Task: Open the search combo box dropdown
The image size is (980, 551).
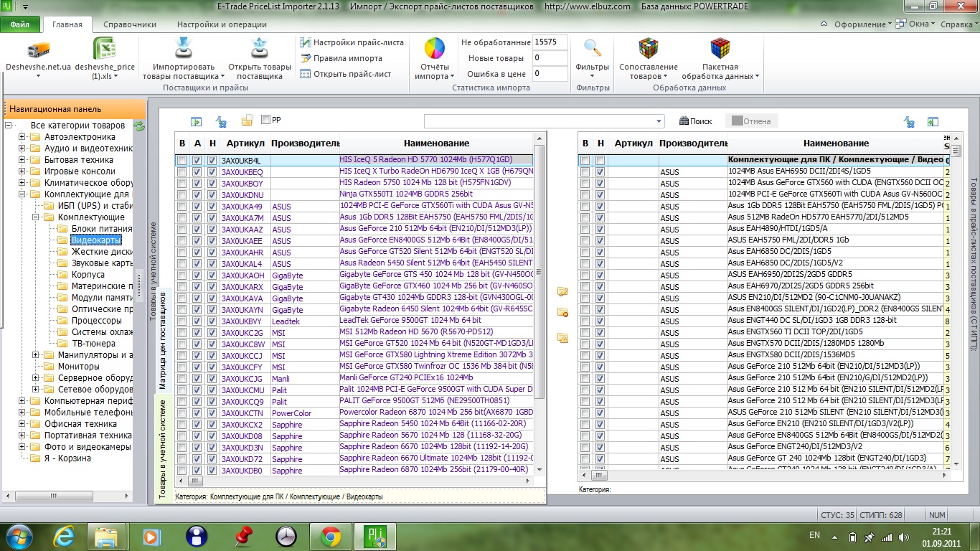Action: point(659,121)
